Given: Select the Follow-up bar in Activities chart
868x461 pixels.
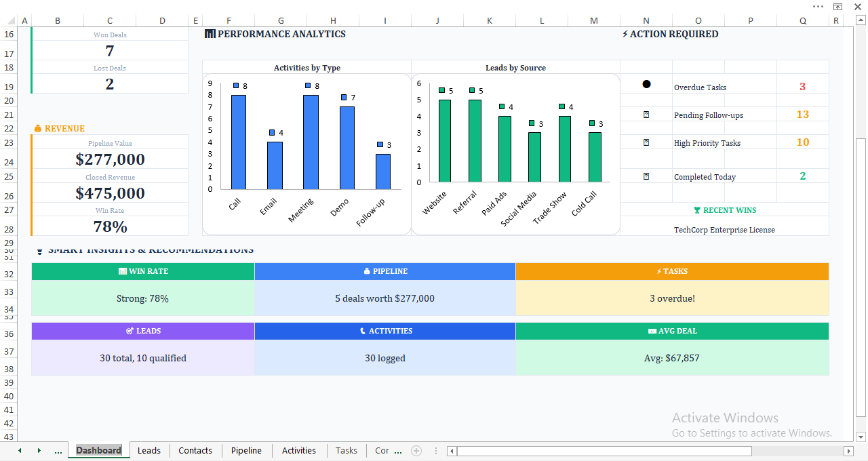Looking at the screenshot, I should (x=383, y=172).
